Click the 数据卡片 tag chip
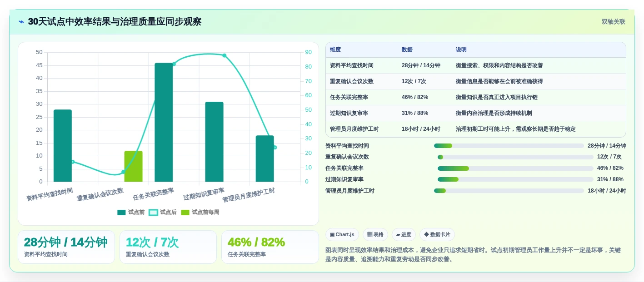This screenshot has width=644, height=282. click(x=437, y=234)
